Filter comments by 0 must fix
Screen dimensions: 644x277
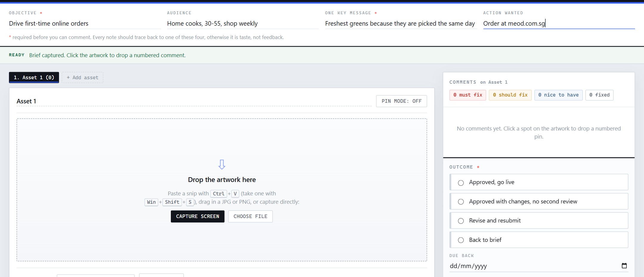point(468,95)
